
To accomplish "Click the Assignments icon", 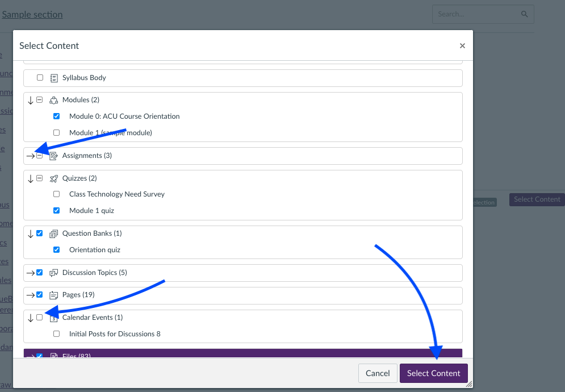I will click(54, 156).
